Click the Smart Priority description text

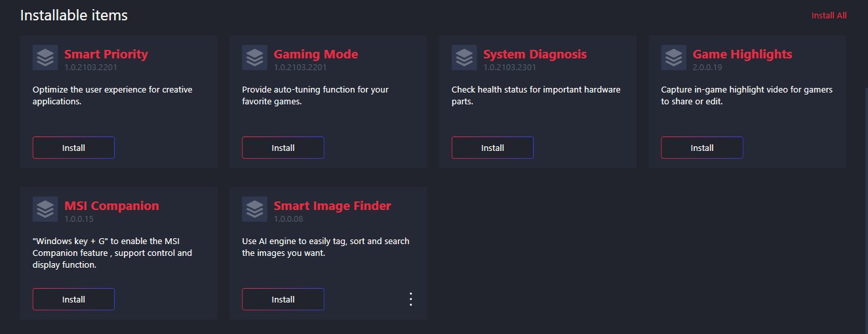click(113, 96)
